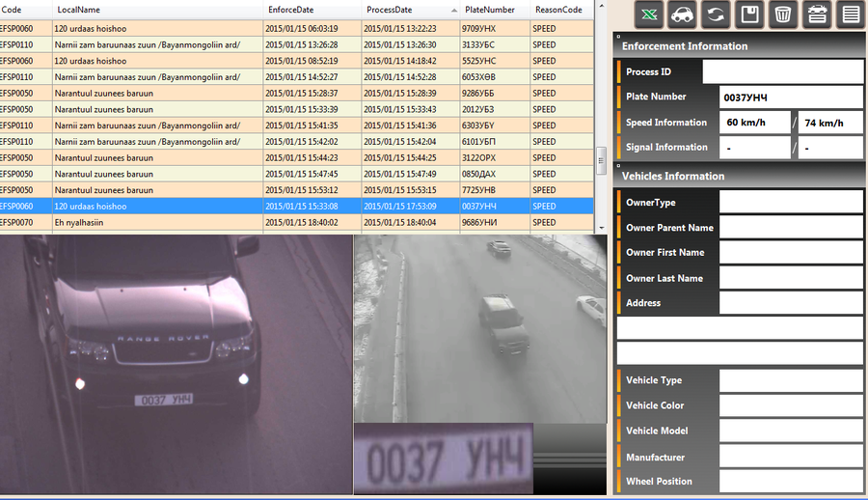Select the Eh nyalhasiin row
868x500 pixels.
point(296,222)
